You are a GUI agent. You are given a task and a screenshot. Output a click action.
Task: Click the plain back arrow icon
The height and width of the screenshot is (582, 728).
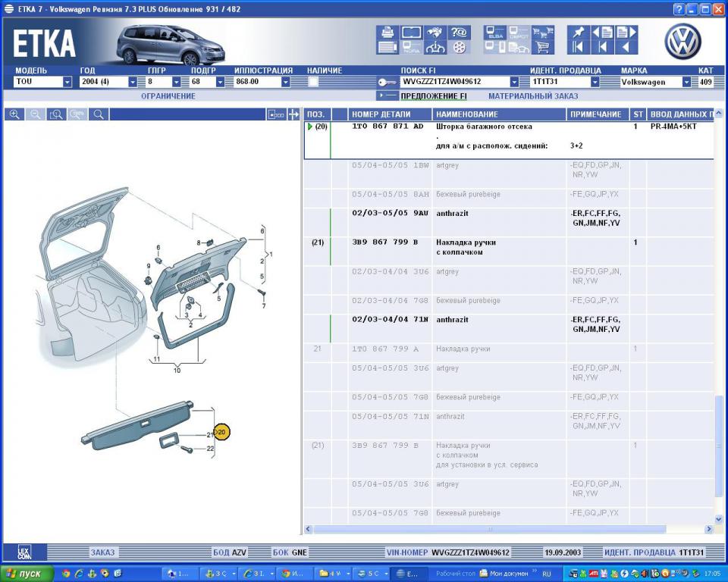(x=626, y=47)
